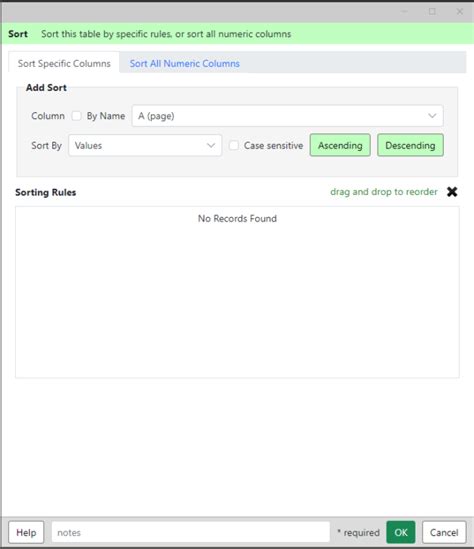Cancel the Sort dialog
Screen dimensions: 474x549
[444, 532]
